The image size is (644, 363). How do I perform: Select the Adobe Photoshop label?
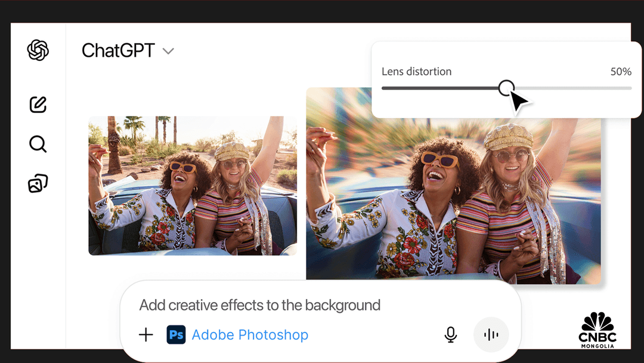[x=250, y=335]
